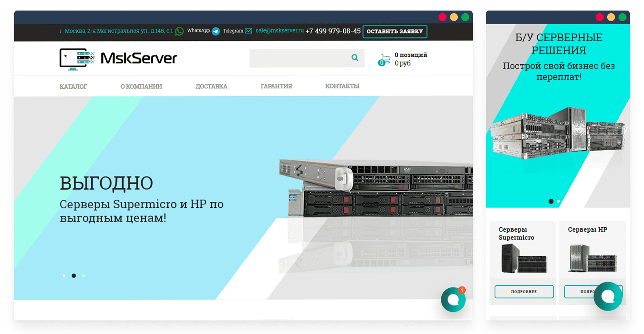Select the second desktop slider dot
This screenshot has height=334, width=644.
[74, 276]
